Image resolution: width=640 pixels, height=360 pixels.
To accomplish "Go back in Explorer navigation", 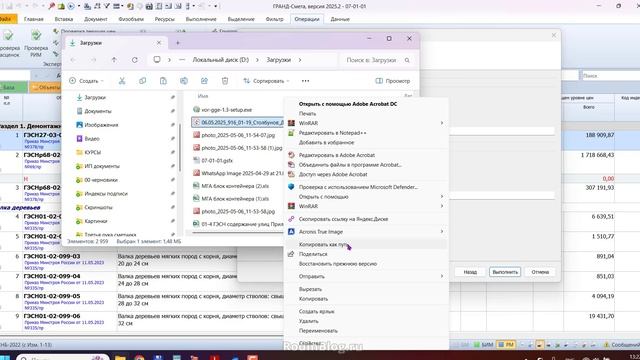I will coord(73,60).
